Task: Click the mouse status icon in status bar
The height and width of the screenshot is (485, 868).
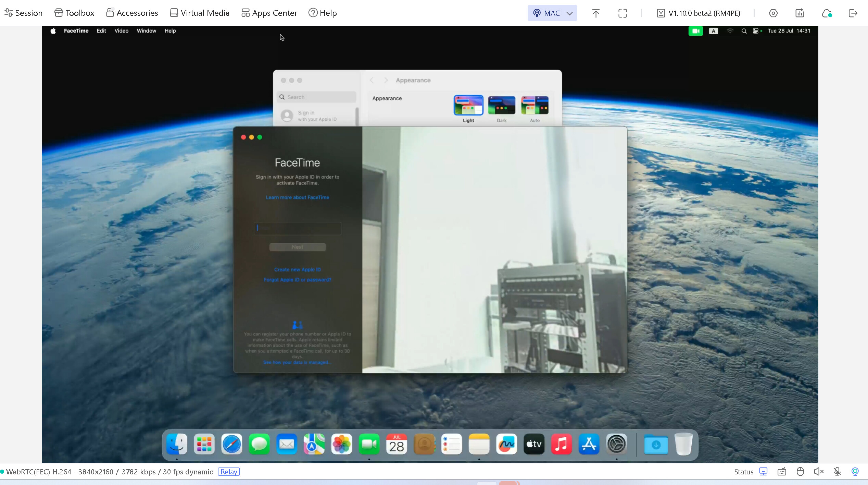Action: coord(800,472)
